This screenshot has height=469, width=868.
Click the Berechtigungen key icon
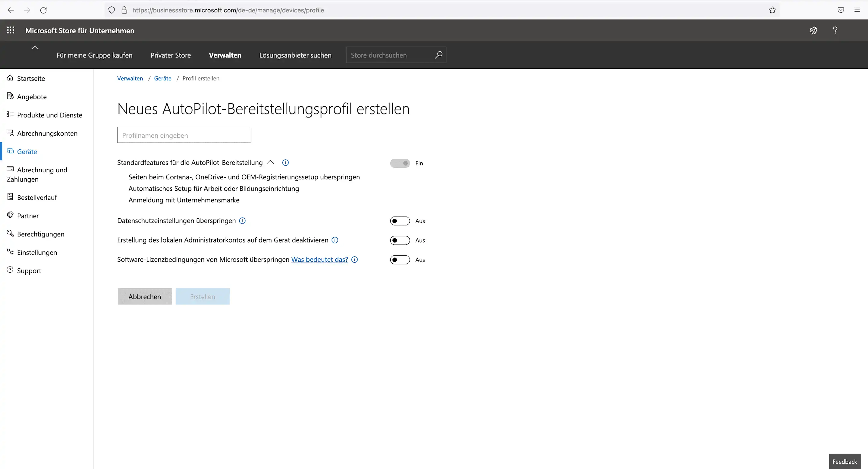pos(10,233)
